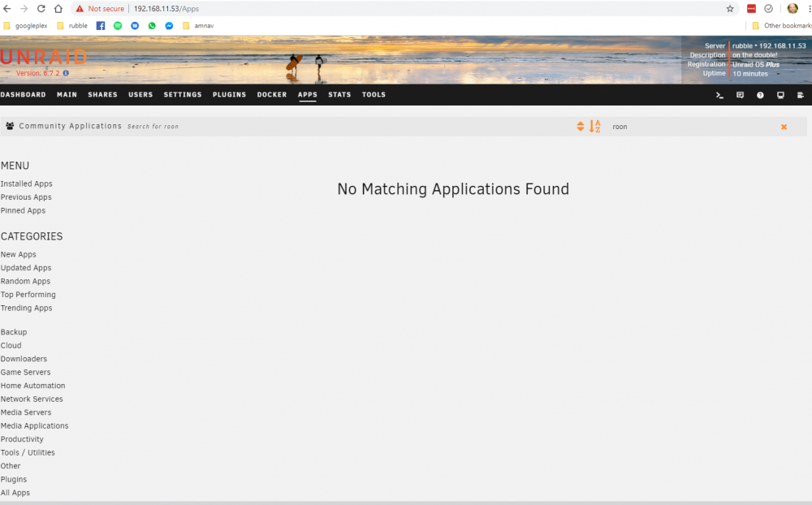Screen dimensions: 812x505
Task: Select the Media Servers category
Action: [x=26, y=412]
